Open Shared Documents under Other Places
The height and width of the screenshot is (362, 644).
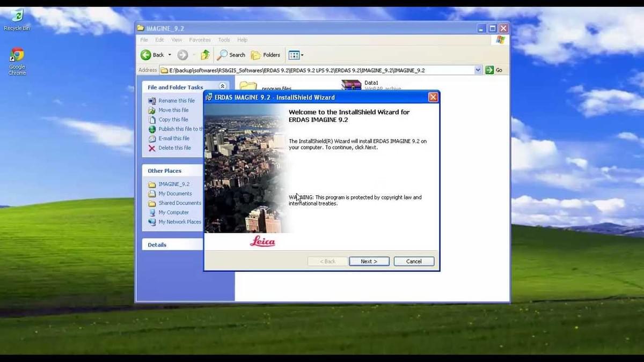(180, 203)
